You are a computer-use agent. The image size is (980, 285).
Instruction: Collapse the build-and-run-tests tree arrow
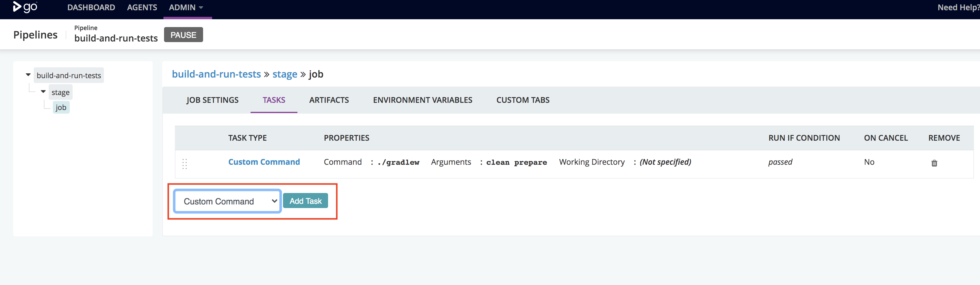point(28,75)
